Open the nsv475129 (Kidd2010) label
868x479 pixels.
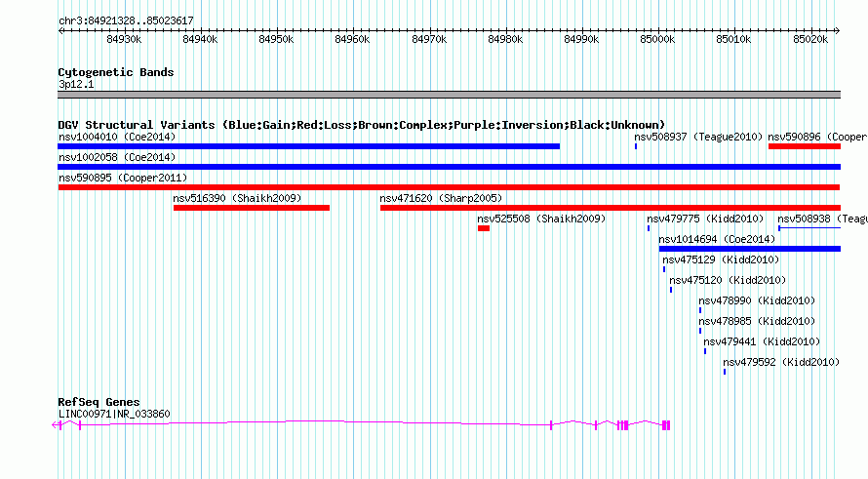(x=721, y=259)
